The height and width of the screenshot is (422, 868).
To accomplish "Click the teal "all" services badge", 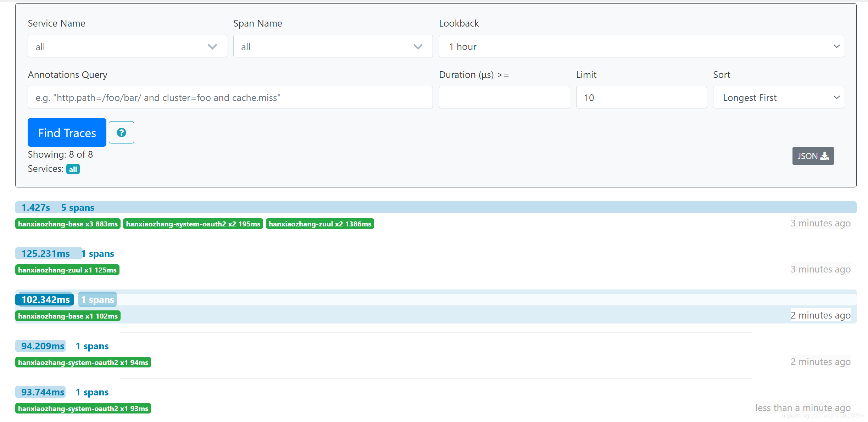I will 73,169.
